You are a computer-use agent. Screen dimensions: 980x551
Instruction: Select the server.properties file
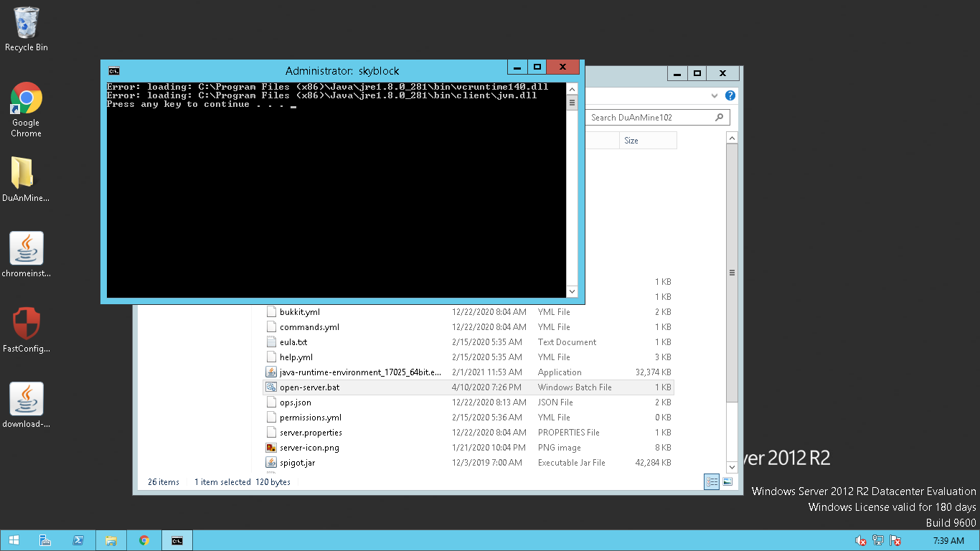tap(311, 433)
